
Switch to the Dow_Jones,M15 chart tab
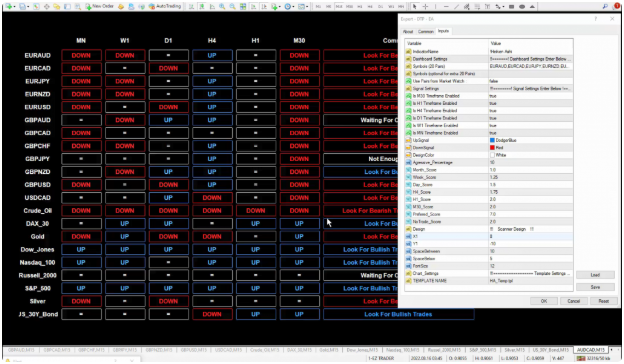click(x=361, y=350)
